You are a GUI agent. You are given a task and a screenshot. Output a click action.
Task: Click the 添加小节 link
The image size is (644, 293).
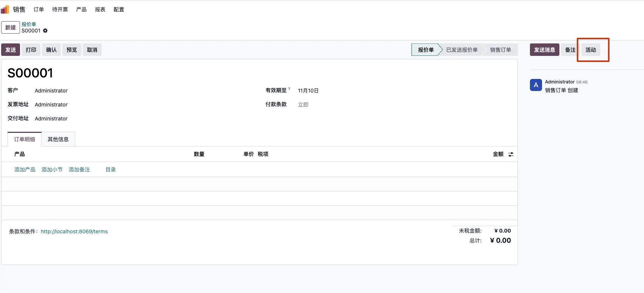tap(52, 170)
